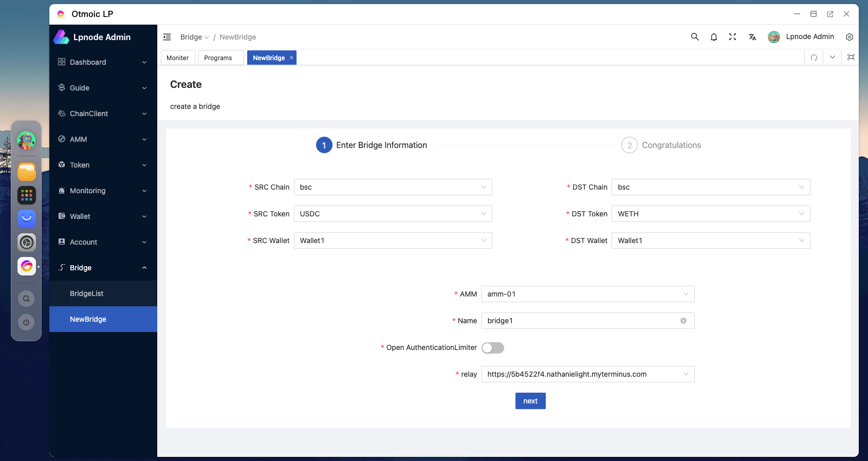Open the app grid launcher in dock

27,195
